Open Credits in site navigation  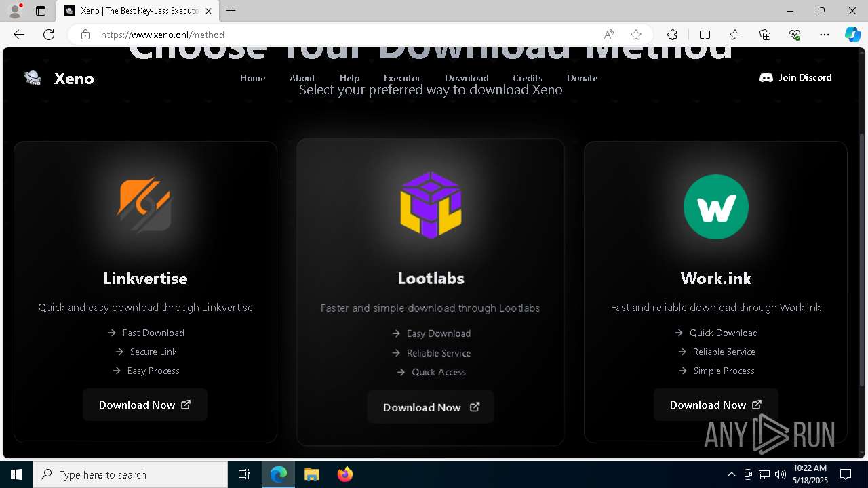click(x=528, y=78)
